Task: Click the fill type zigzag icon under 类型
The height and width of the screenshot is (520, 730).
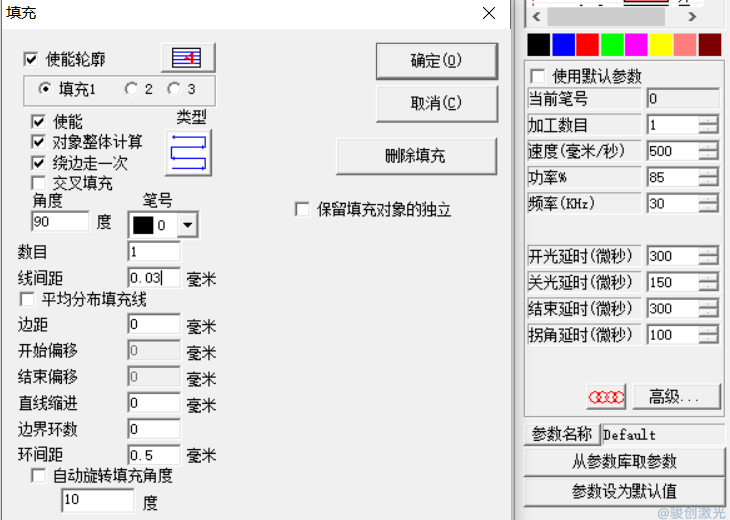Action: [x=189, y=153]
